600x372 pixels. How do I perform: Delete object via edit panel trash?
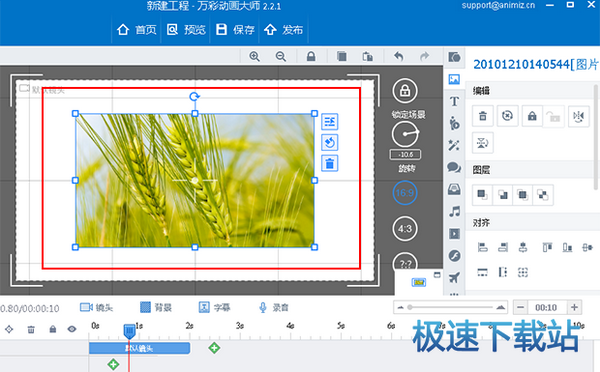(483, 116)
